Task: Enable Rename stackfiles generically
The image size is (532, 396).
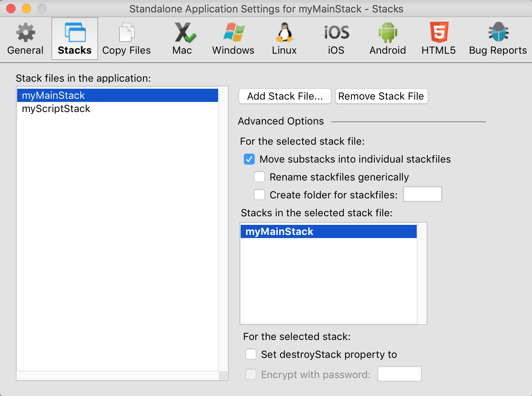Action: pos(259,177)
